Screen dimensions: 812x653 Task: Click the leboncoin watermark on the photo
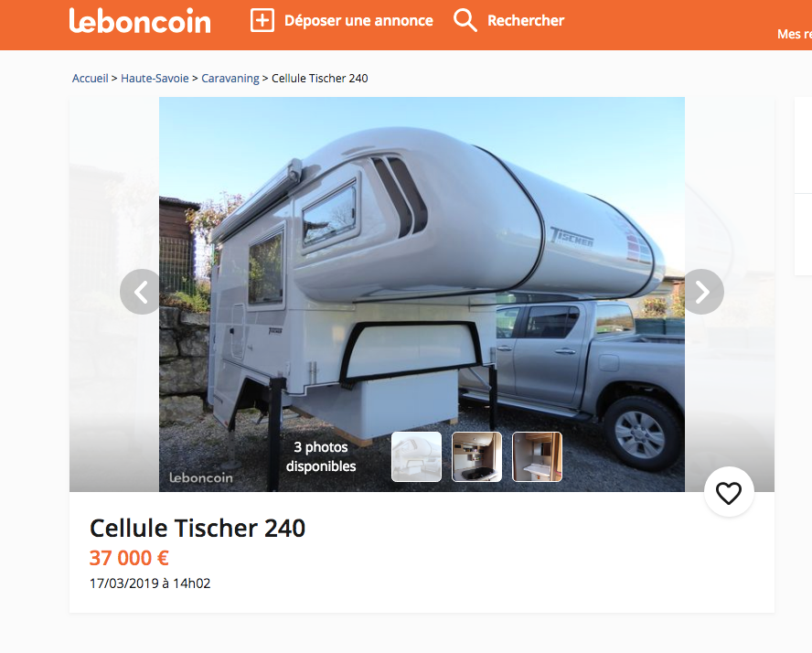click(201, 477)
